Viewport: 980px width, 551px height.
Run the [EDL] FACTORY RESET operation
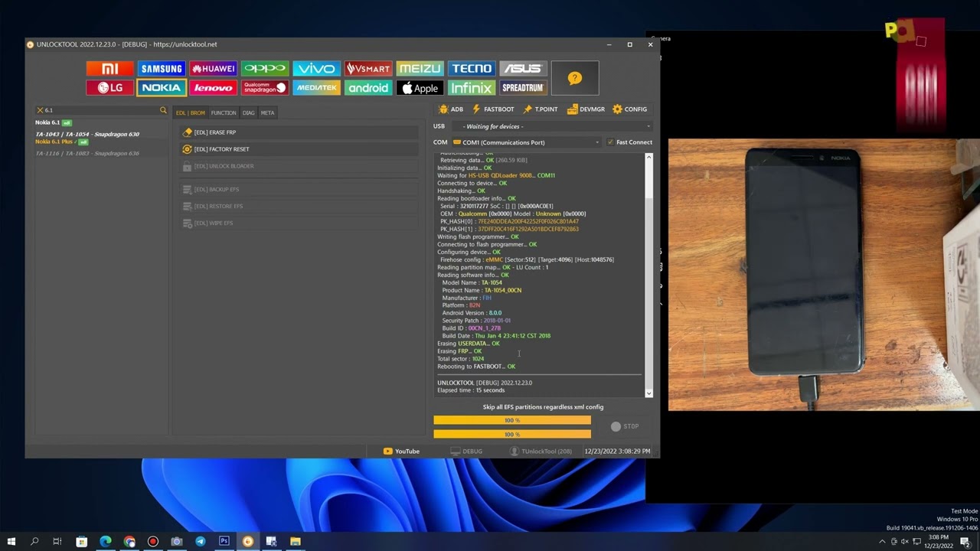299,149
